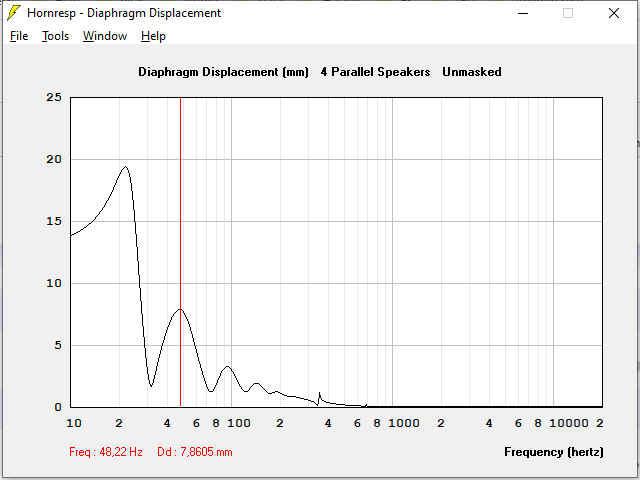Open the Help menu
The width and height of the screenshot is (640, 480).
[153, 36]
